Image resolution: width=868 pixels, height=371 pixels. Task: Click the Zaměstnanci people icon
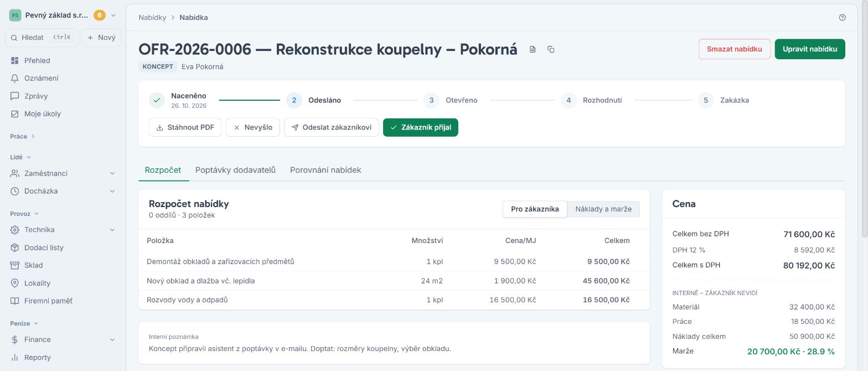coord(15,173)
